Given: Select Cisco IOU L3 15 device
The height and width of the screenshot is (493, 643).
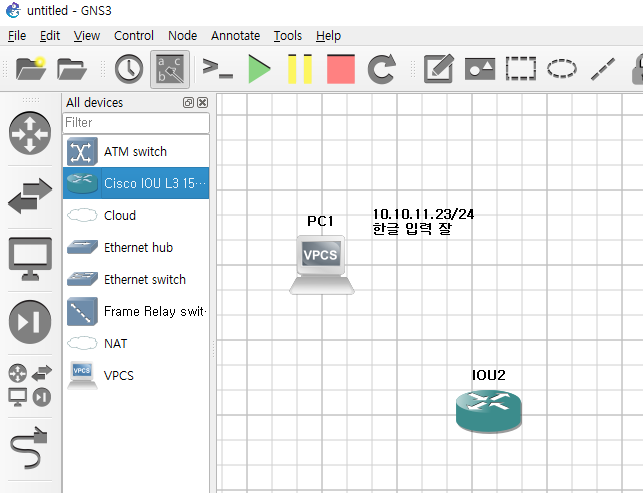Looking at the screenshot, I should click(x=136, y=183).
